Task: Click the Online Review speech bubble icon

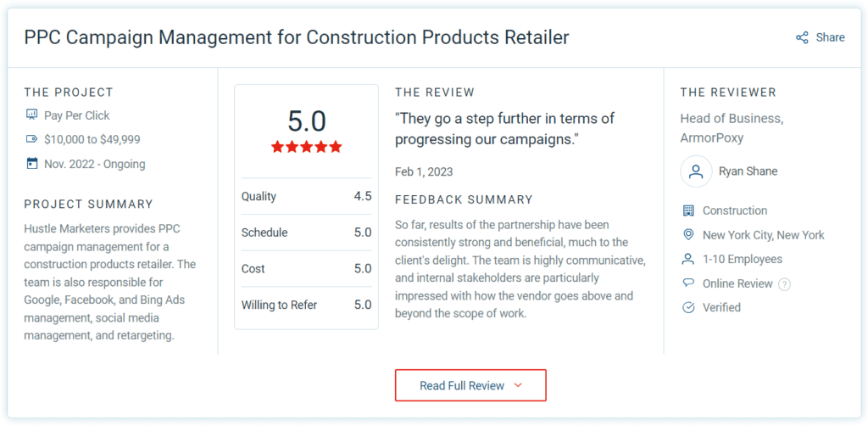Action: (688, 283)
